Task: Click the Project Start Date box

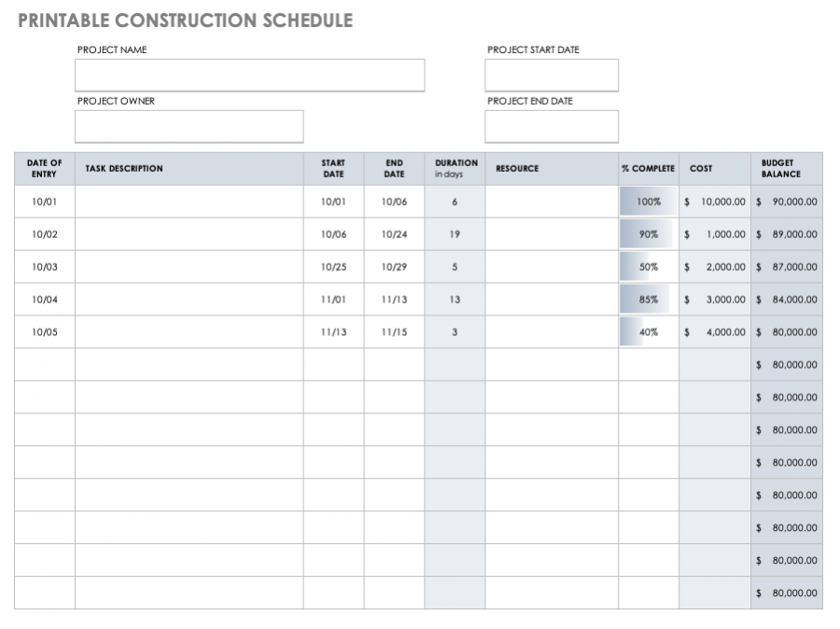Action: 552,76
